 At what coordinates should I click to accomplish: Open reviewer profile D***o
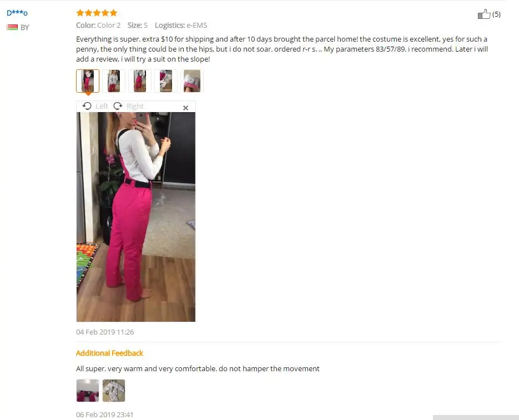(x=17, y=13)
